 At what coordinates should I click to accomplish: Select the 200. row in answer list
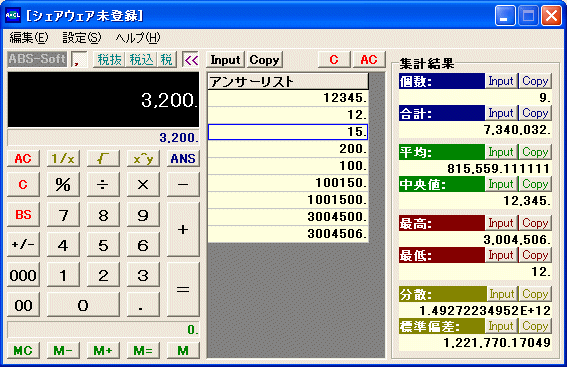pyautogui.click(x=288, y=149)
